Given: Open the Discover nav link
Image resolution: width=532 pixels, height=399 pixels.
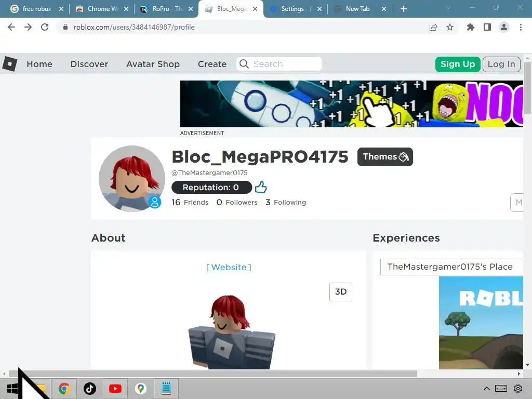Looking at the screenshot, I should pyautogui.click(x=89, y=64).
